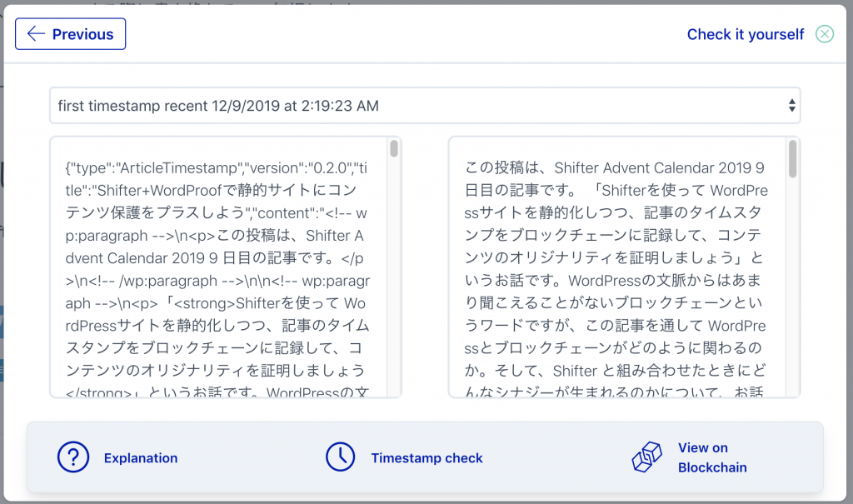Click the JSON panel scrollbar thumb
This screenshot has height=504, width=853.
[x=394, y=148]
